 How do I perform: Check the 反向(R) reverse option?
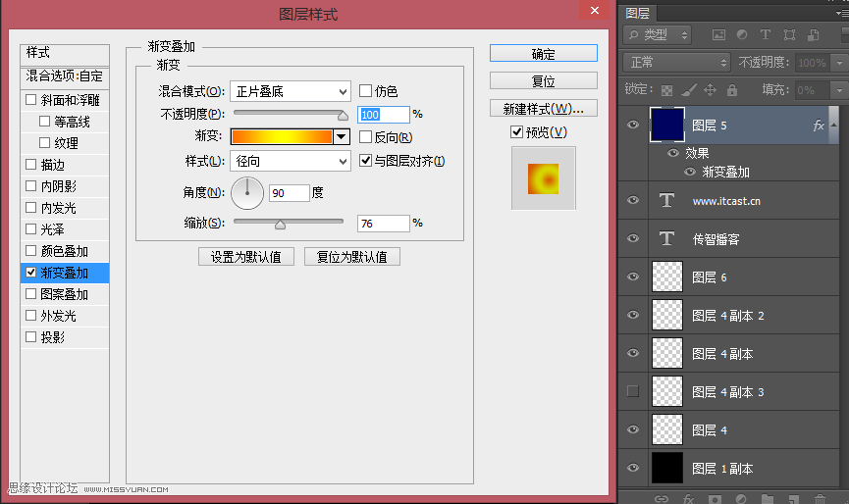point(365,137)
